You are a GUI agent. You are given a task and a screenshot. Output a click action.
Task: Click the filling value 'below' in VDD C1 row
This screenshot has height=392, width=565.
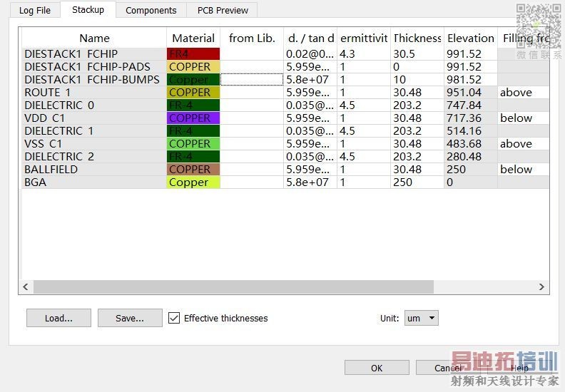pos(516,118)
